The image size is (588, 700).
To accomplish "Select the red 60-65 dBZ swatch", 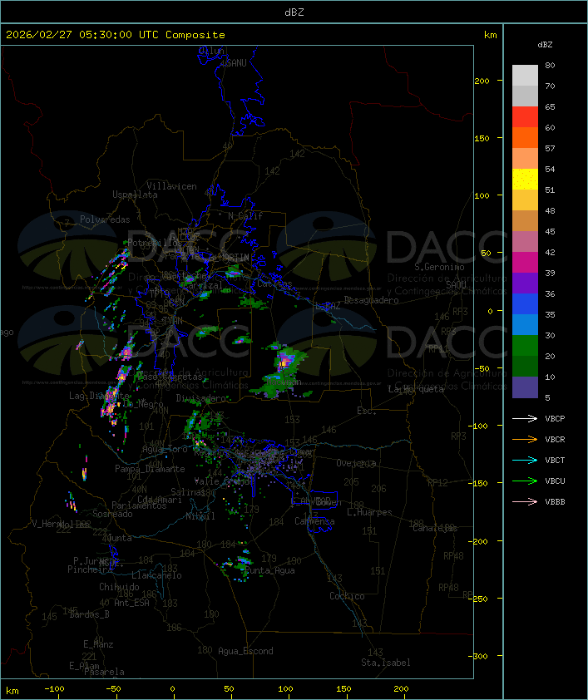I will click(x=525, y=117).
